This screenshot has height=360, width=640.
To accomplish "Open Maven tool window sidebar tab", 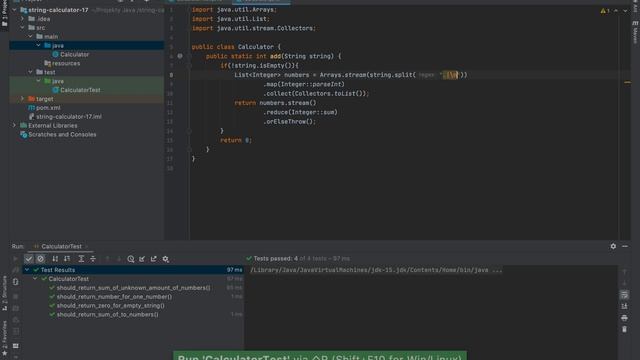I will coord(635,31).
